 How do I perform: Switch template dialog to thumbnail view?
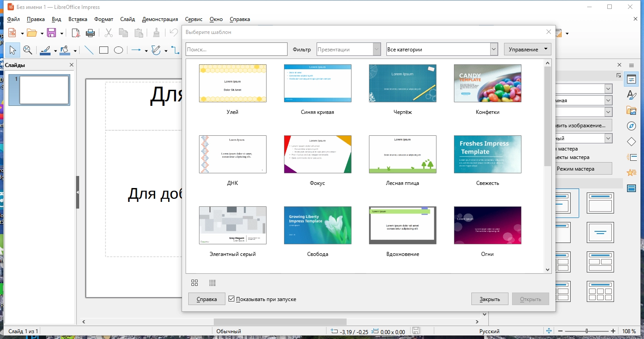[x=195, y=283]
